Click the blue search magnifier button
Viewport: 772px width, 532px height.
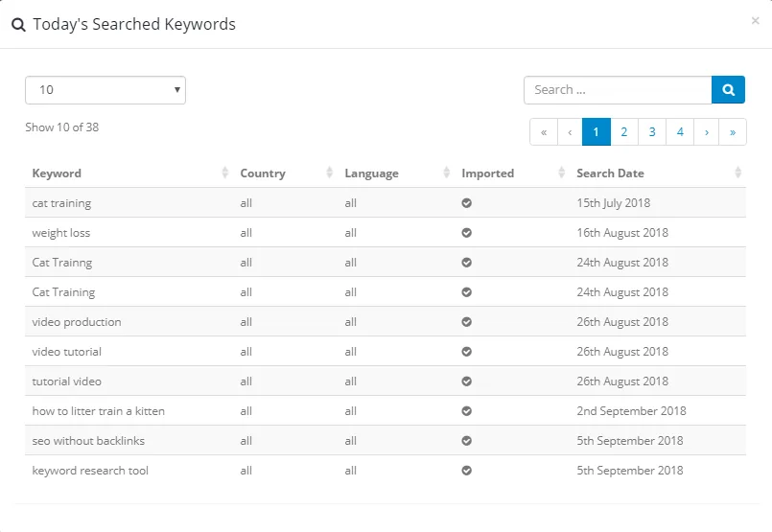(x=728, y=90)
